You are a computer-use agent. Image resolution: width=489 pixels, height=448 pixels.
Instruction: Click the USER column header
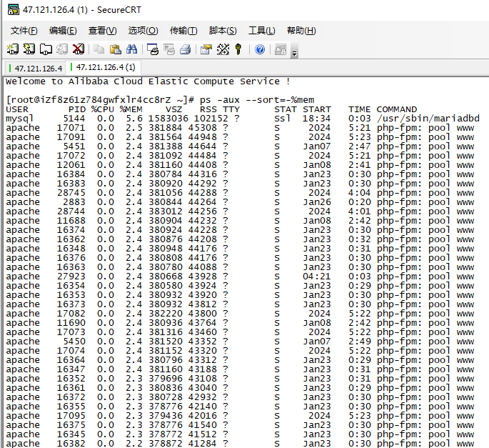[17, 109]
